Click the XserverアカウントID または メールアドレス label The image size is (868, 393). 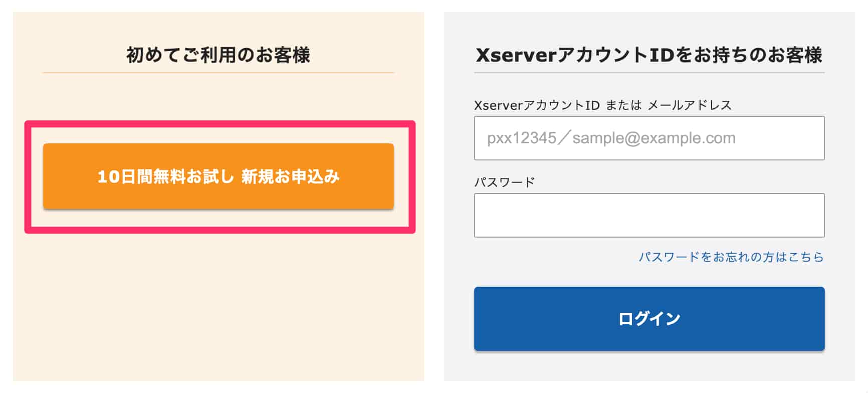click(603, 105)
